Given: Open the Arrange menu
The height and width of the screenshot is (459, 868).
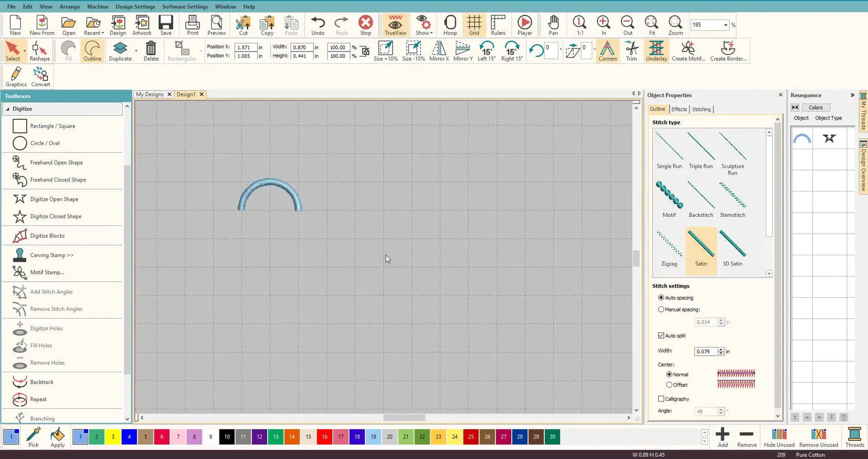Looking at the screenshot, I should [70, 7].
